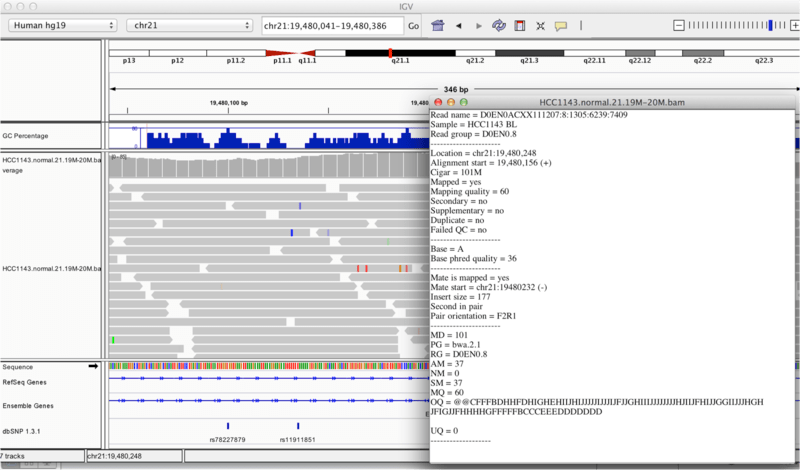Screen dimensions: 800x470
Task: Select the GC Percentage track label
Action: point(26,136)
